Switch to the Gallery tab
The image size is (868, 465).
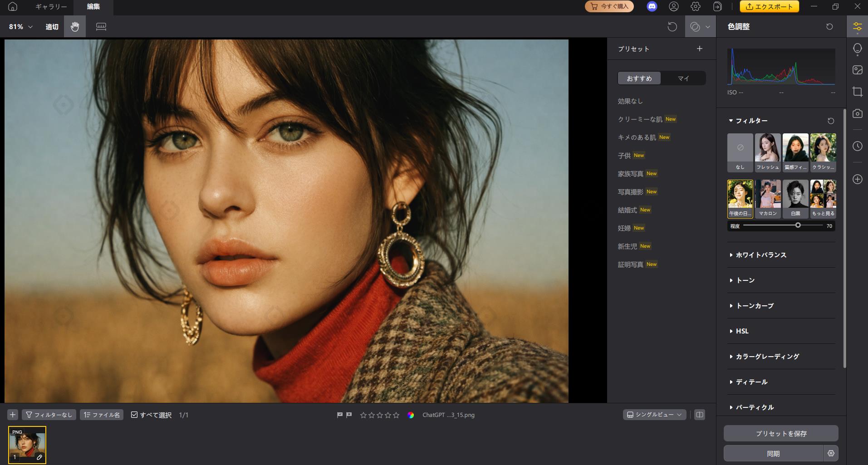pos(51,6)
